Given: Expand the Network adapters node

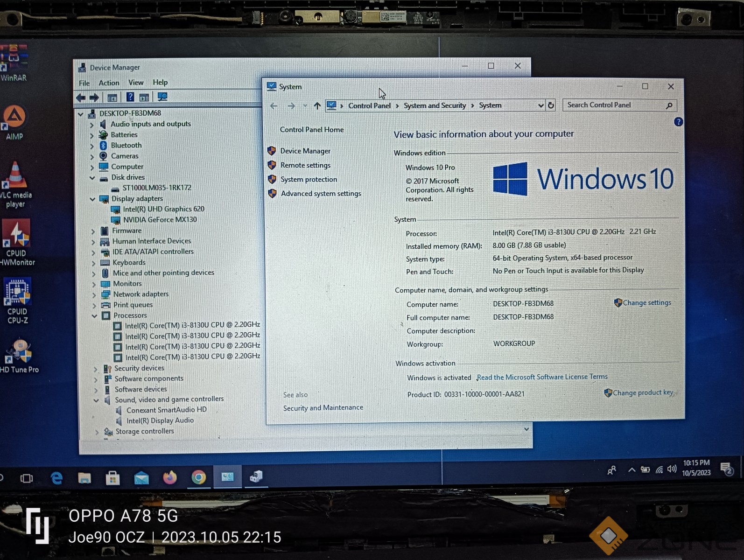Looking at the screenshot, I should coord(94,295).
